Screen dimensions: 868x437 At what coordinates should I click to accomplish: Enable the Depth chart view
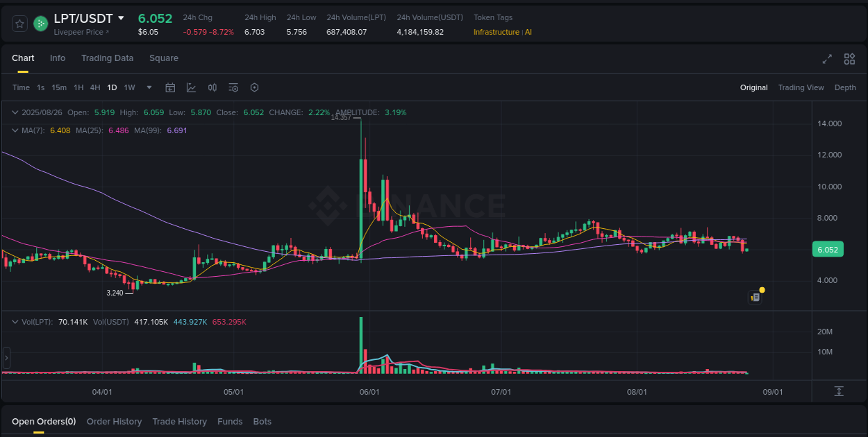[x=845, y=87]
